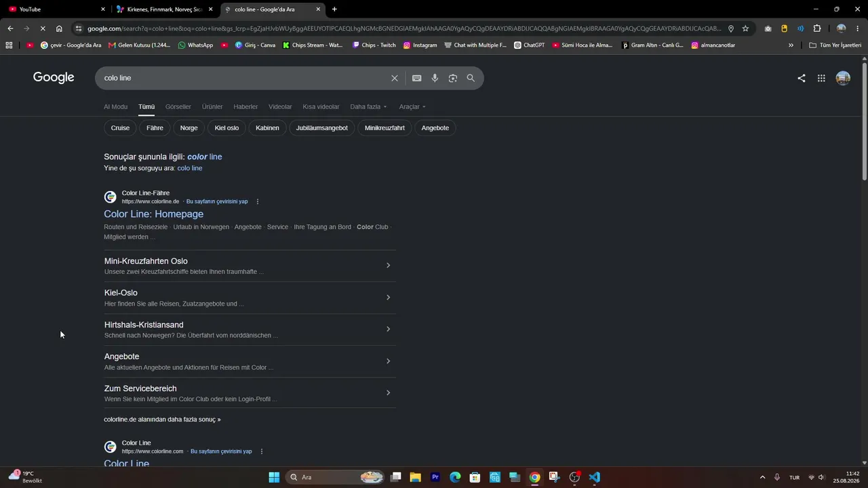Open the Chrome extensions puzzle menu

[816, 28]
